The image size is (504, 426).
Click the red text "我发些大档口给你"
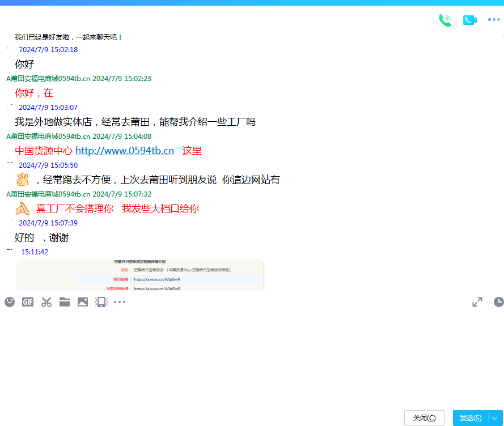[x=160, y=208]
